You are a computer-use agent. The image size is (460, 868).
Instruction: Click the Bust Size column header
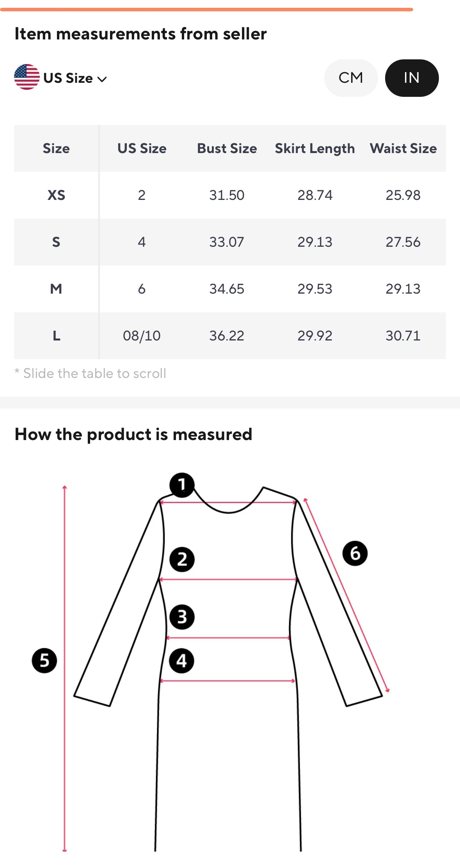(227, 148)
